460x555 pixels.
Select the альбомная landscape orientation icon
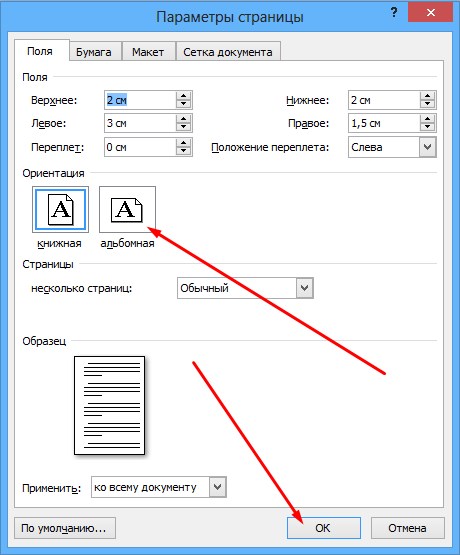click(x=127, y=210)
